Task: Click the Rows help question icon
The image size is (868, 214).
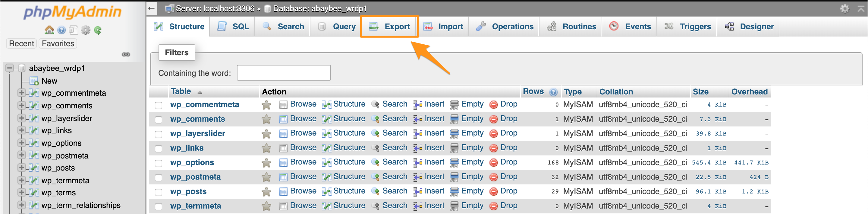Action: click(x=553, y=92)
